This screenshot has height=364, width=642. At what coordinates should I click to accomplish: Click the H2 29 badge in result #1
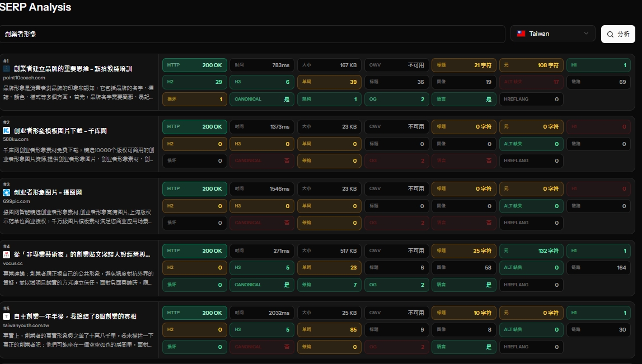194,82
